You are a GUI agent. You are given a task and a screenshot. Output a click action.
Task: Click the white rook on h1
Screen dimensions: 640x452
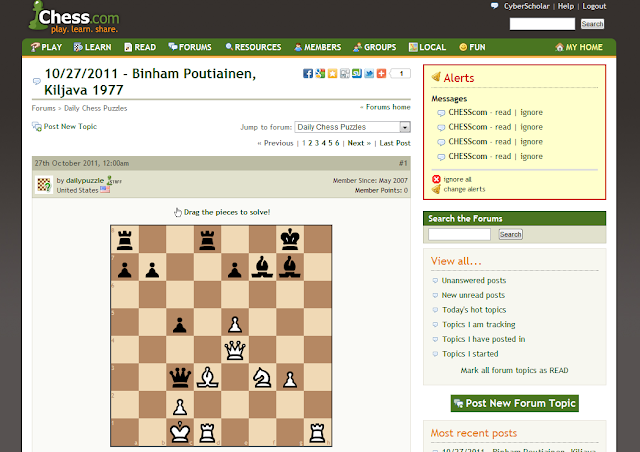(318, 432)
